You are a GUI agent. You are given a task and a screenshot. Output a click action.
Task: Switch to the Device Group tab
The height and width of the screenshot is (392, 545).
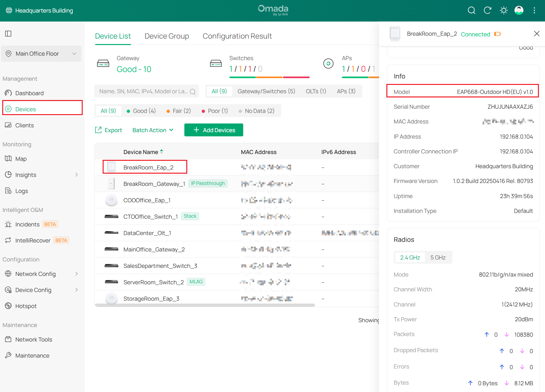pos(167,36)
